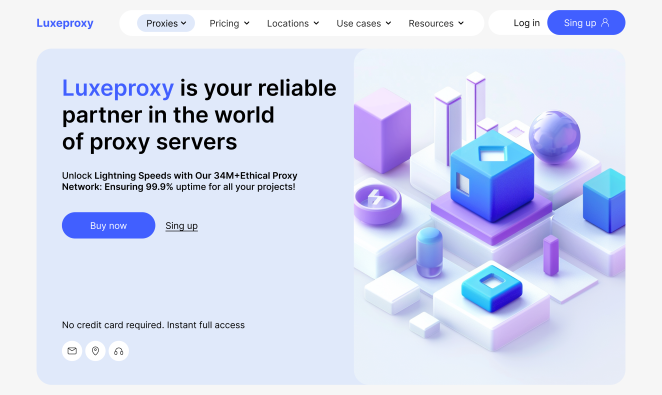Click the blue Luxeproxy word in headline
The width and height of the screenshot is (662, 395).
[118, 88]
